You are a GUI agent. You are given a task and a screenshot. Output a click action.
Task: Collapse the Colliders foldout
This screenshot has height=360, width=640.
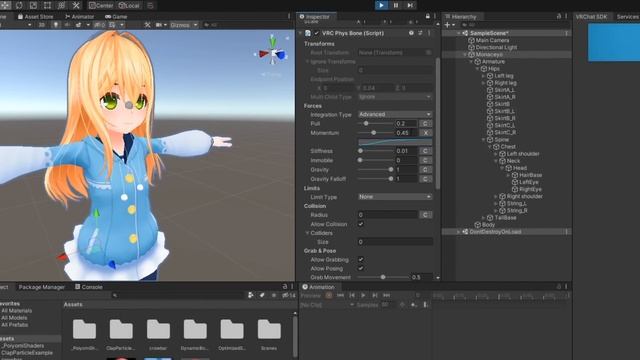(x=307, y=233)
